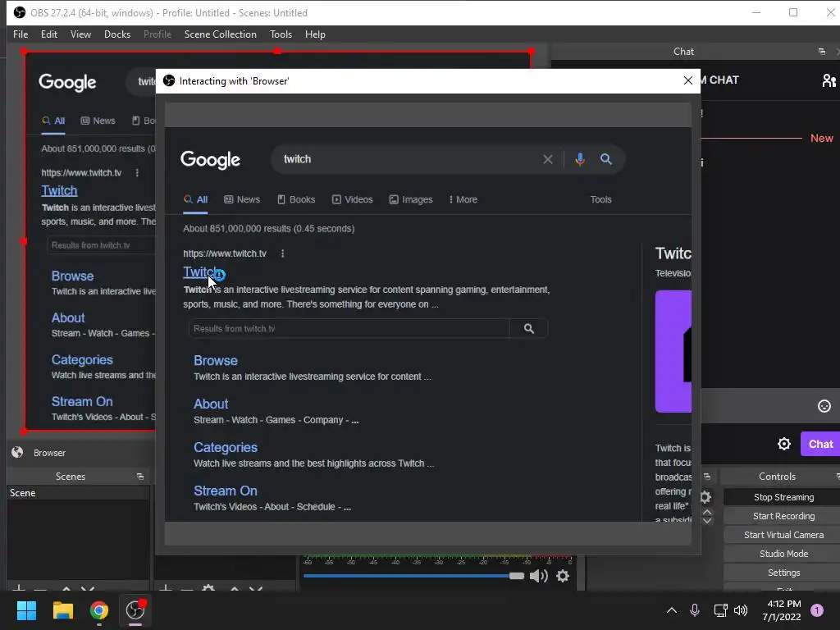The height and width of the screenshot is (630, 840).
Task: Open the OBS Tools menu
Action: [281, 34]
